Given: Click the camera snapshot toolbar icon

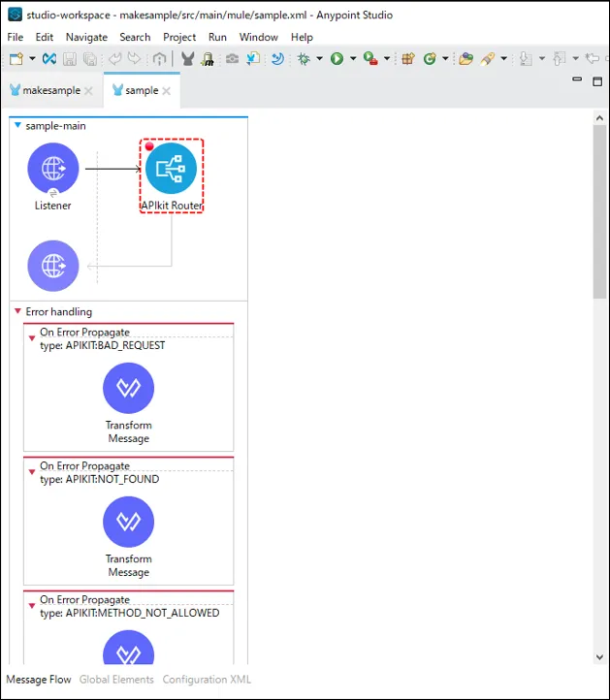Looking at the screenshot, I should pyautogui.click(x=232, y=58).
